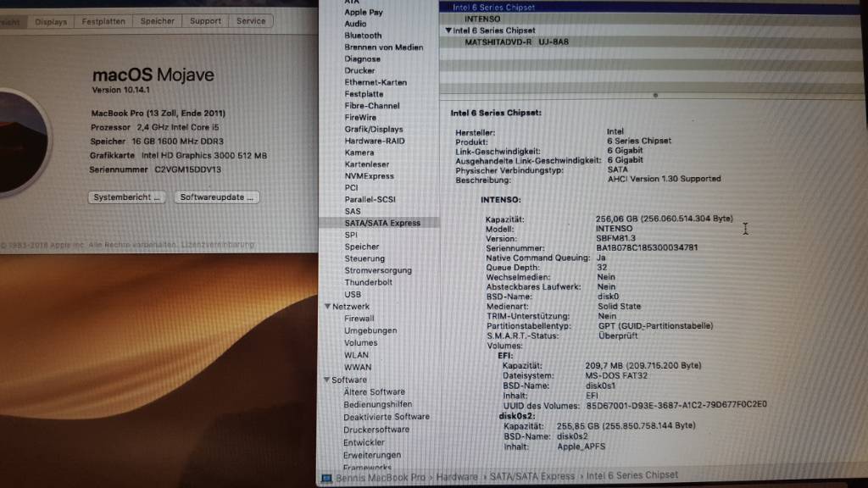Open Brennen von Medien in sidebar
Image resolution: width=868 pixels, height=488 pixels.
pyautogui.click(x=384, y=47)
